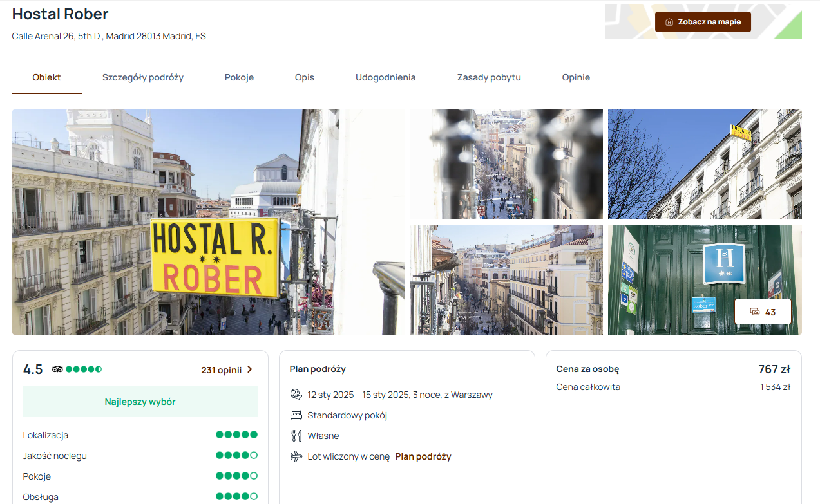Open the gallery of 43 photos
This screenshot has width=820, height=504.
pyautogui.click(x=763, y=312)
